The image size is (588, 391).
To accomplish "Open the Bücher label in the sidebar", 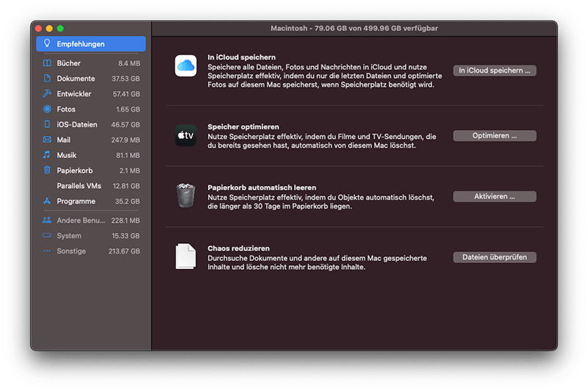I will pos(68,63).
